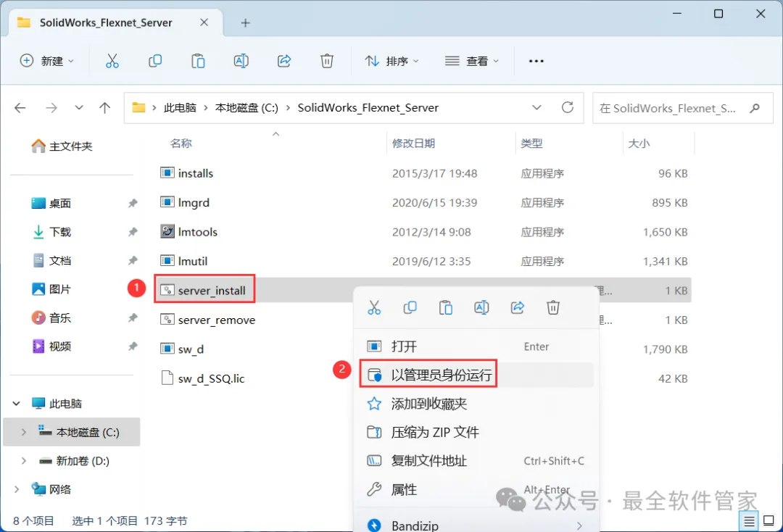Open the View (查看) dropdown
Image resolution: width=783 pixels, height=532 pixels.
point(472,61)
